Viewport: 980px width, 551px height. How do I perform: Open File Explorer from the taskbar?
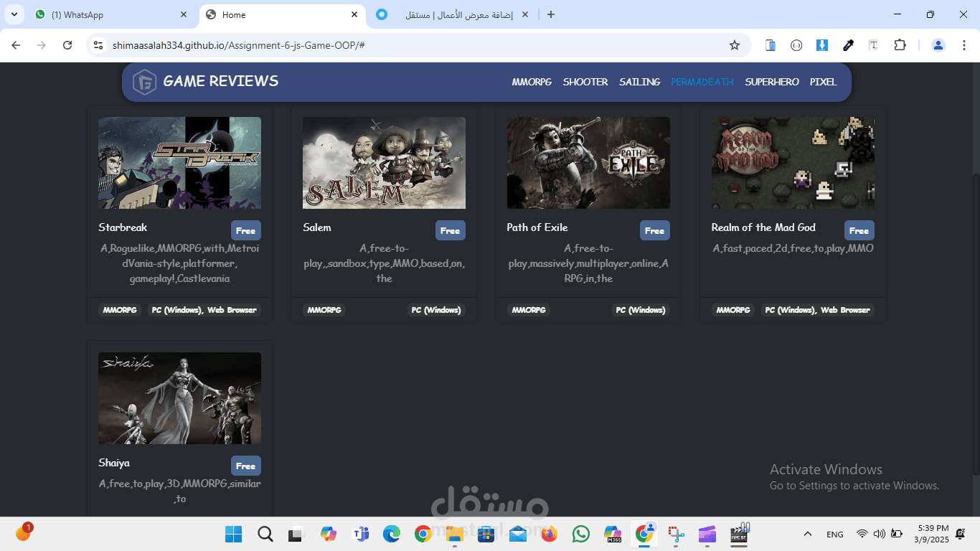pyautogui.click(x=454, y=534)
